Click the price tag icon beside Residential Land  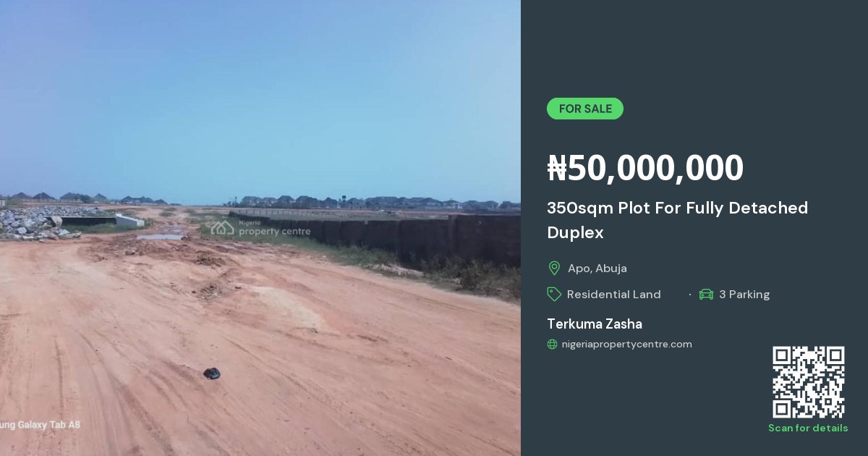(554, 294)
